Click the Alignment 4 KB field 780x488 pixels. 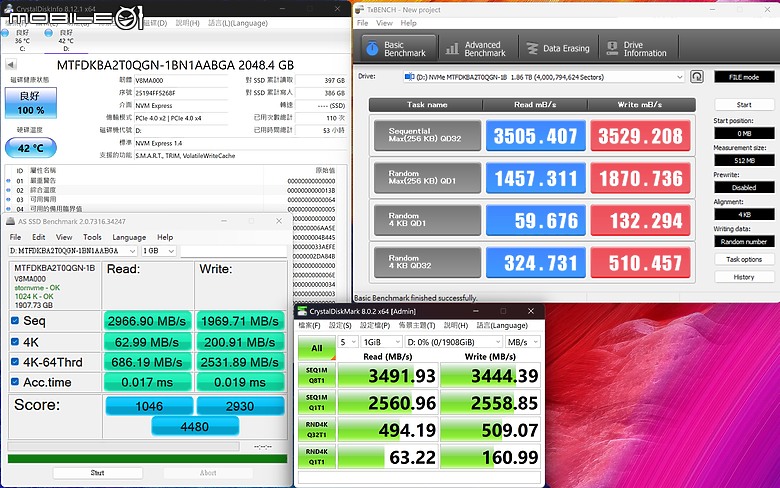pos(744,214)
